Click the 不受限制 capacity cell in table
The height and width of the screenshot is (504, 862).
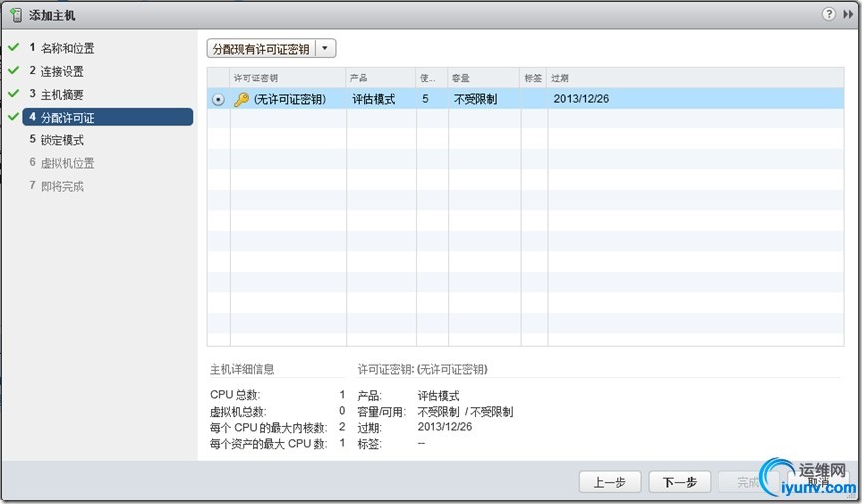coord(475,99)
